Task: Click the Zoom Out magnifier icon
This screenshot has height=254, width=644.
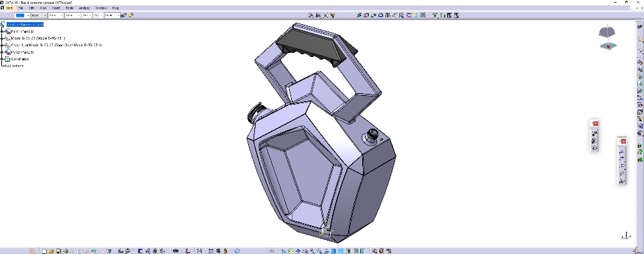Action: click(x=319, y=251)
